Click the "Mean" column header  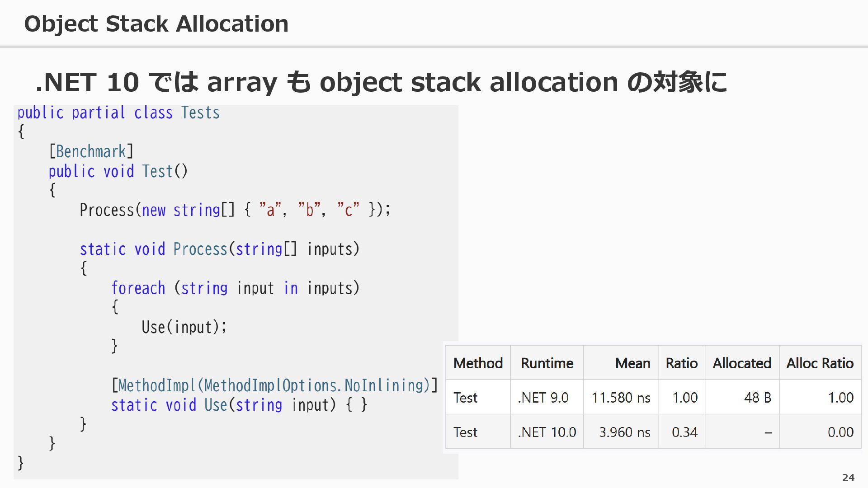coord(632,363)
